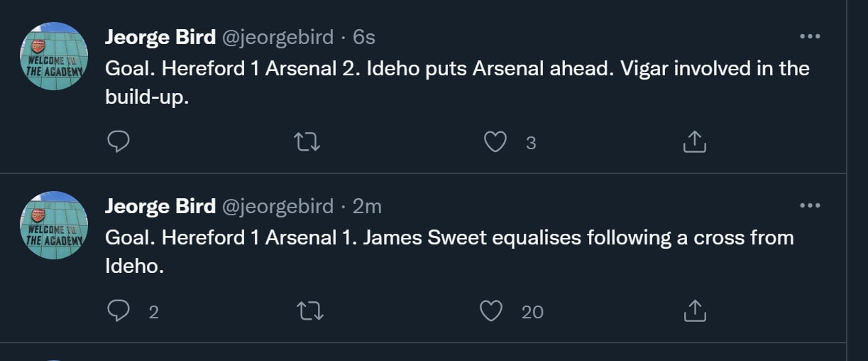The width and height of the screenshot is (868, 361).
Task: Open the 6s timestamp link
Action: pyautogui.click(x=363, y=37)
